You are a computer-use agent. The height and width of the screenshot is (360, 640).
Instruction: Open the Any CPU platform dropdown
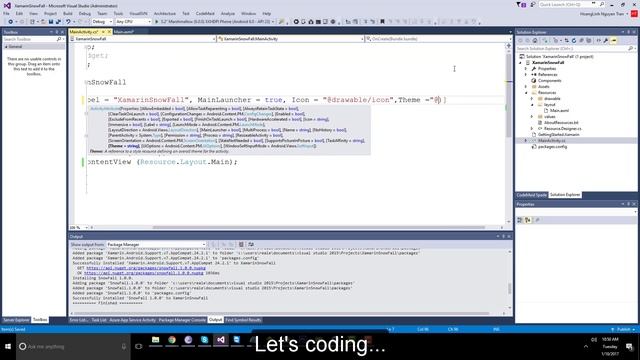point(133,22)
